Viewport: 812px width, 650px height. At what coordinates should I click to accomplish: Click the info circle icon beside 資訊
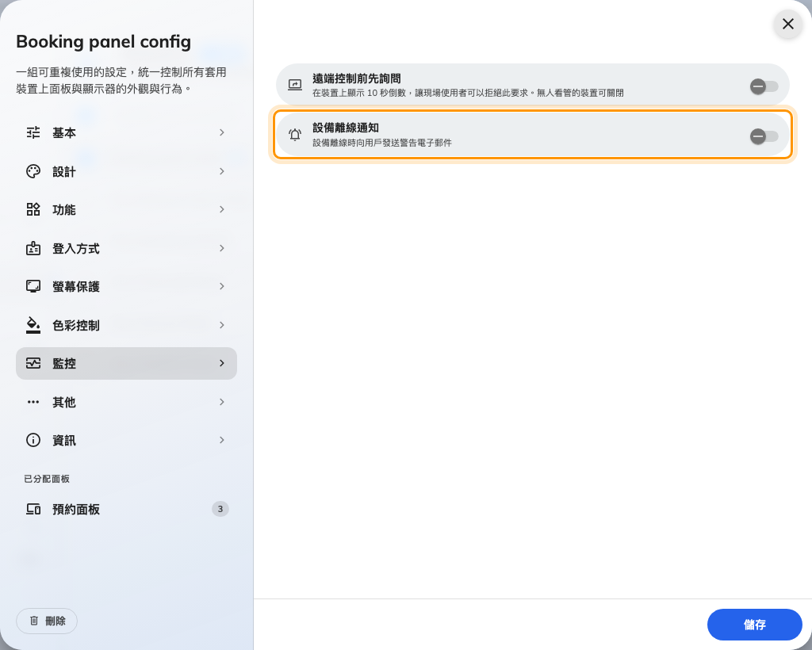pyautogui.click(x=33, y=440)
